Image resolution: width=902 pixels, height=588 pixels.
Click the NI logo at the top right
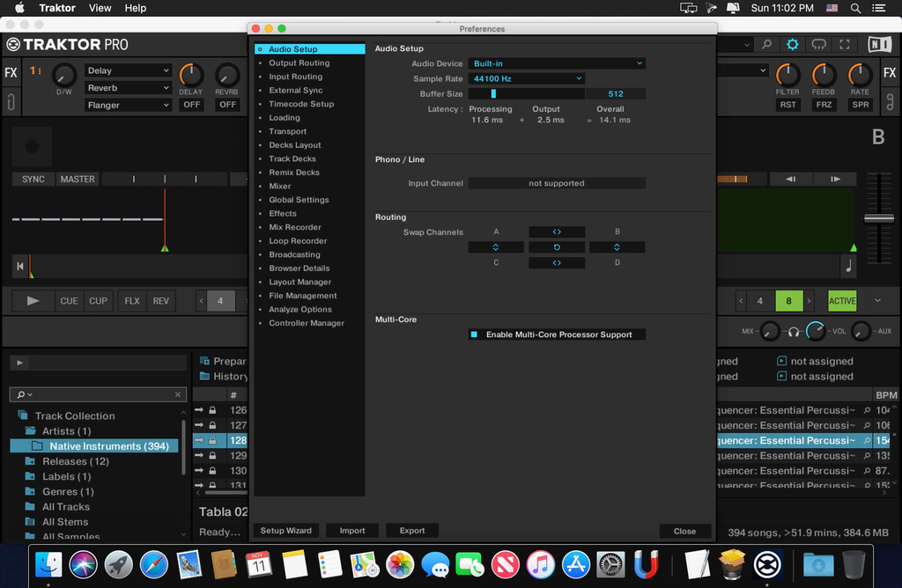(x=878, y=42)
